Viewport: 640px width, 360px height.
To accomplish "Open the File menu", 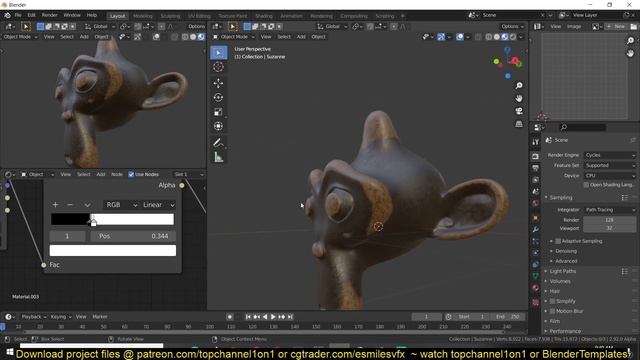I will tap(18, 15).
